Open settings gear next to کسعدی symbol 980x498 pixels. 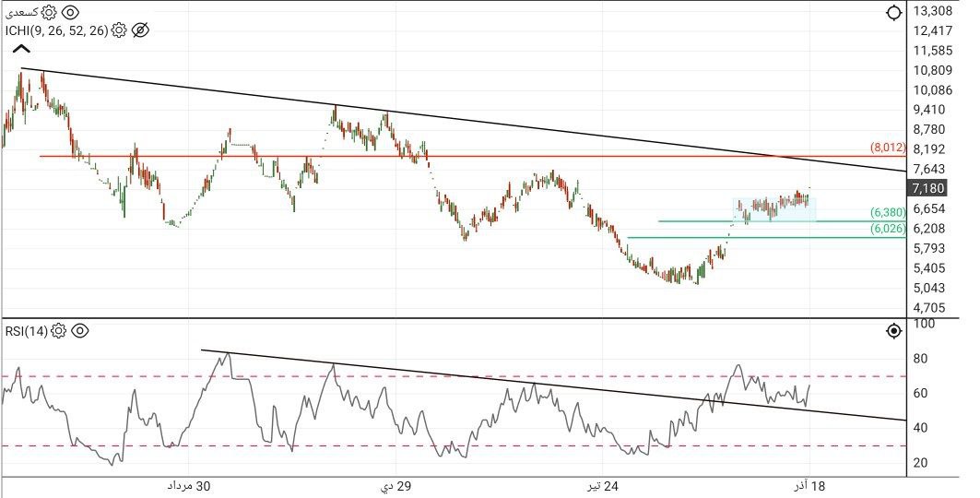point(49,13)
